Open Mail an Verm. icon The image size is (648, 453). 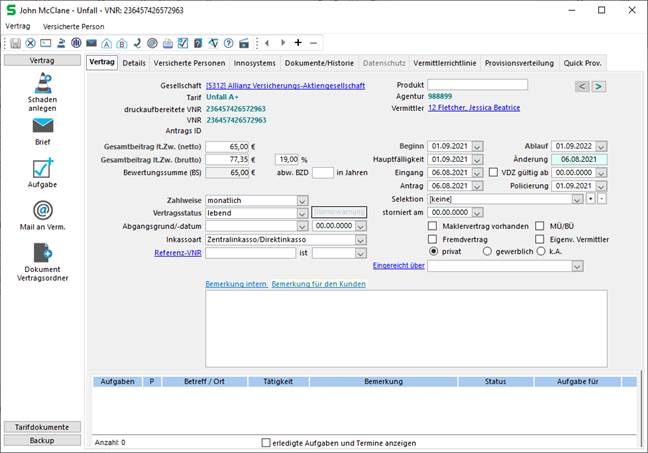pos(42,210)
